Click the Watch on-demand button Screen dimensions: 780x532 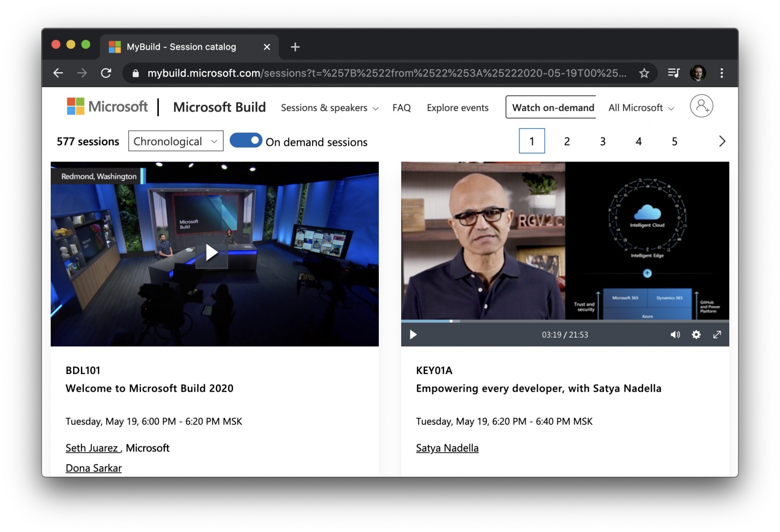[551, 107]
